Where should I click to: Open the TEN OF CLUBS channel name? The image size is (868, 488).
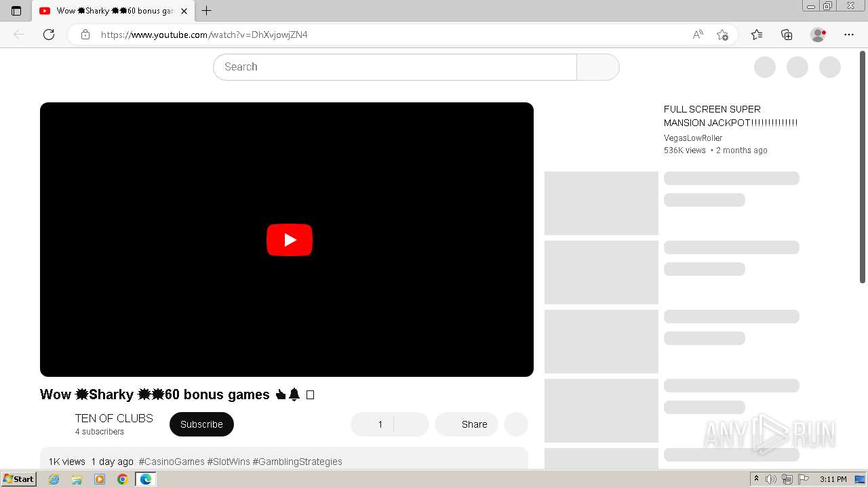(x=114, y=418)
